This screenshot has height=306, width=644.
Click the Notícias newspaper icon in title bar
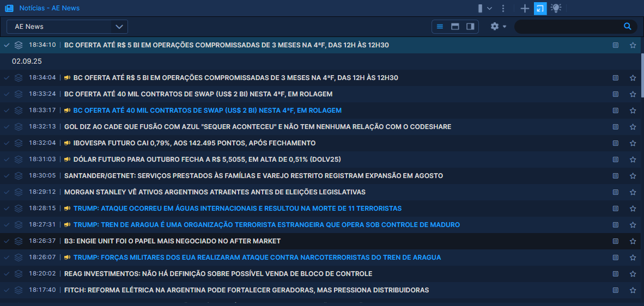(9, 8)
